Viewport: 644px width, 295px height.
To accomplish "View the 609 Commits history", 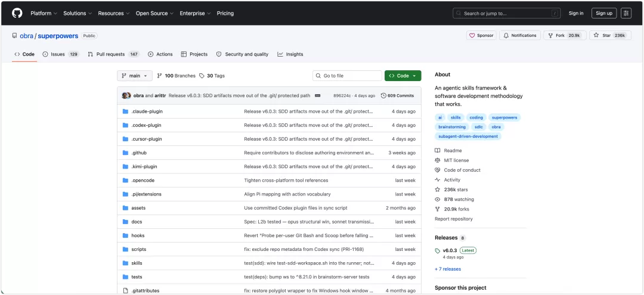I will click(x=398, y=95).
